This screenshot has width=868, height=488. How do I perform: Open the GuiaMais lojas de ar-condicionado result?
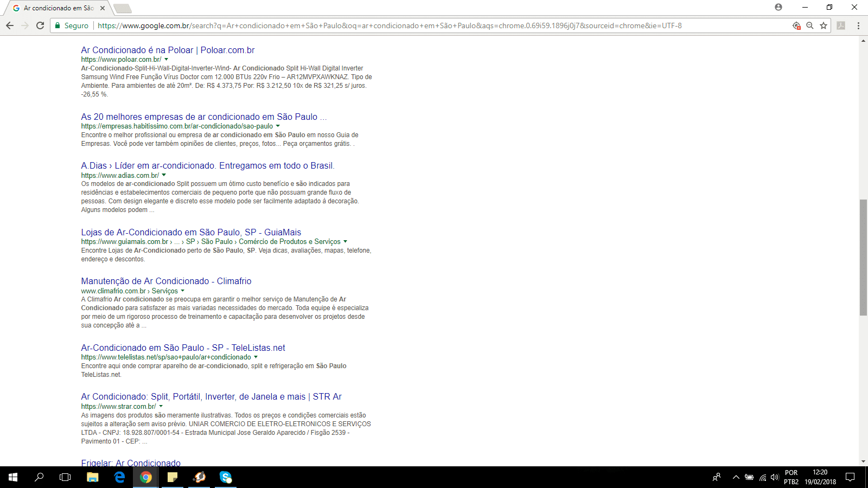point(191,232)
